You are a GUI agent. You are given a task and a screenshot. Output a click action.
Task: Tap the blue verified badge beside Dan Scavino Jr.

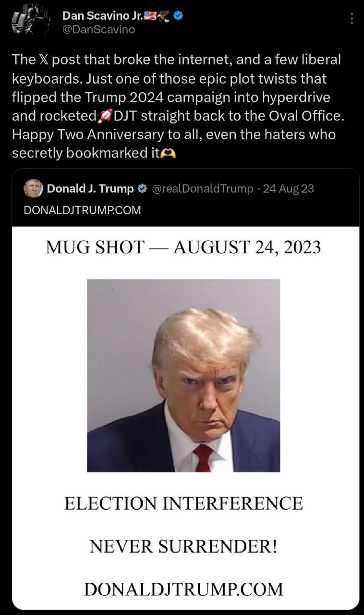[x=178, y=16]
